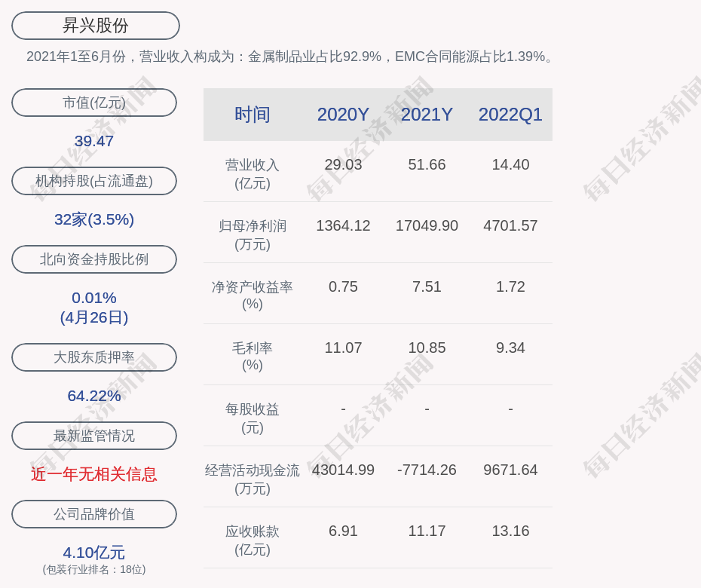Image resolution: width=701 pixels, height=588 pixels.
Task: Click the 净资产收益率(%) row label
Action: 252,296
